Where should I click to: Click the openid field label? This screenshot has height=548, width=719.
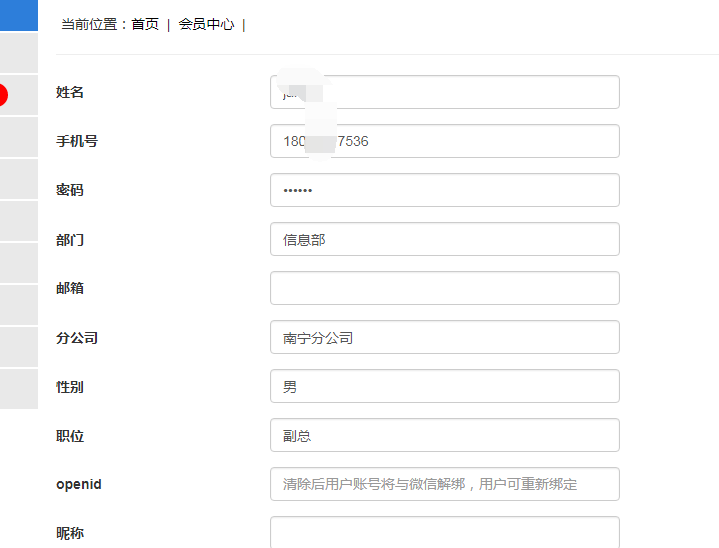pos(78,484)
